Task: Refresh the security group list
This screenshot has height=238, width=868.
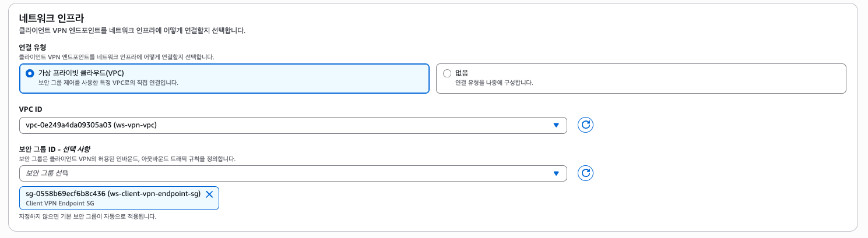Action: [586, 173]
